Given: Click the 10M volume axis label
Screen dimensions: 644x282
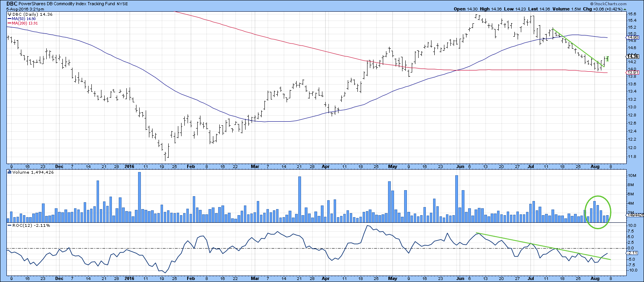Looking at the screenshot, I should 632,176.
